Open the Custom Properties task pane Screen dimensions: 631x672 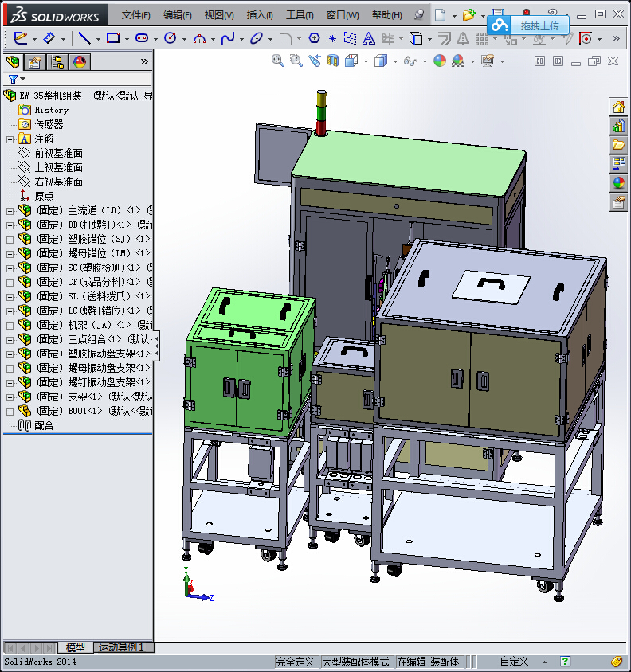click(x=618, y=202)
